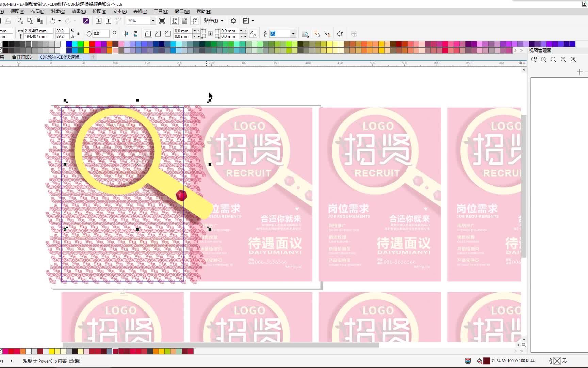Expand the color palette with double chevron
The width and height of the screenshot is (588, 368).
point(521,50)
